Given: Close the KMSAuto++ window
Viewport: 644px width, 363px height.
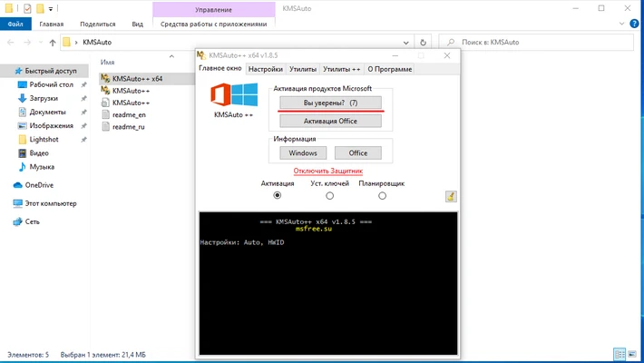Looking at the screenshot, I should coord(447,55).
